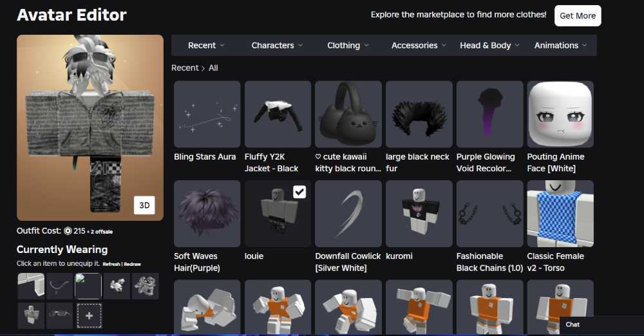Click the All breadcrumb text
The width and height of the screenshot is (644, 336).
point(213,68)
